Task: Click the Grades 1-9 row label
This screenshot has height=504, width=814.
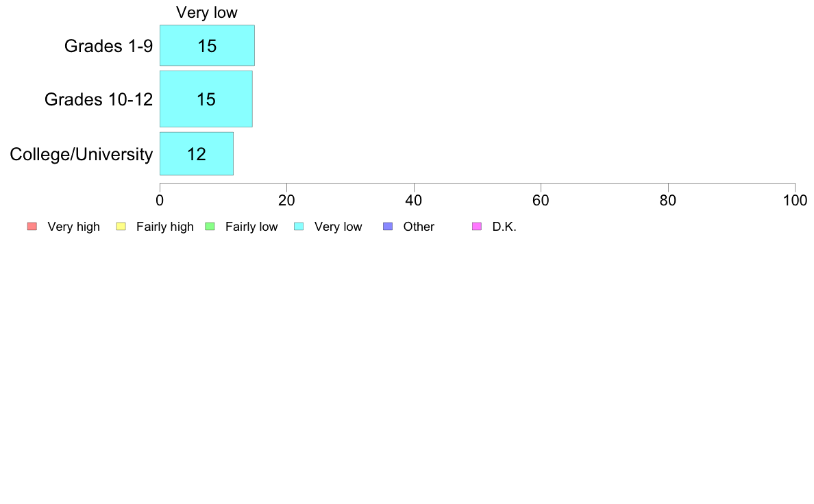Action: [108, 46]
